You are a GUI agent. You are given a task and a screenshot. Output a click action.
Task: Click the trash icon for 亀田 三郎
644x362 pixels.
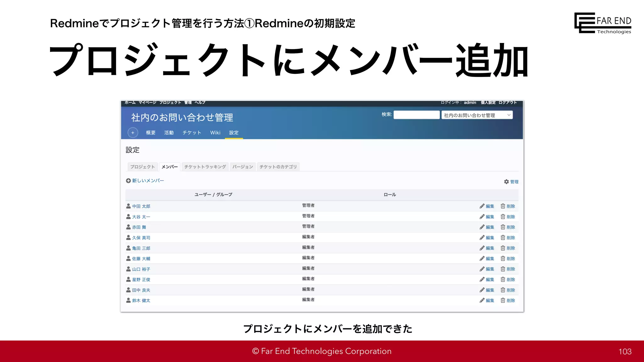[503, 248]
